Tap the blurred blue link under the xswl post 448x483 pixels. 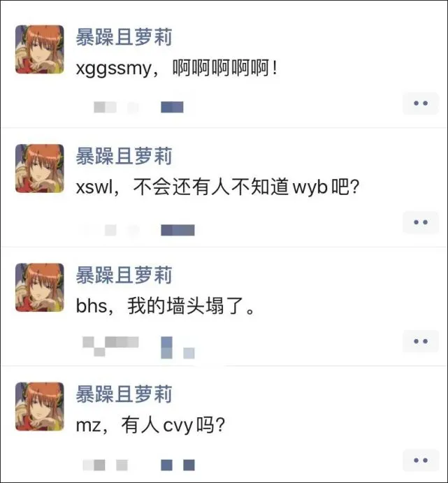click(x=178, y=230)
